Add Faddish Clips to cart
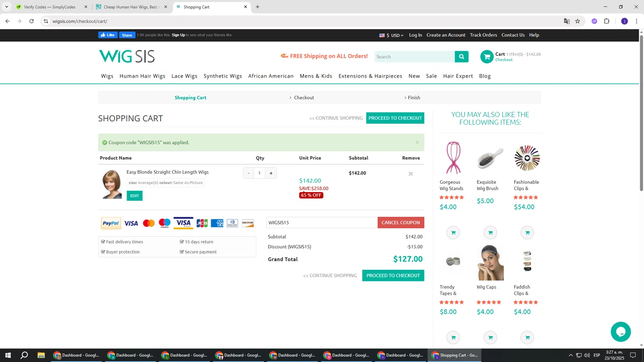 527,338
